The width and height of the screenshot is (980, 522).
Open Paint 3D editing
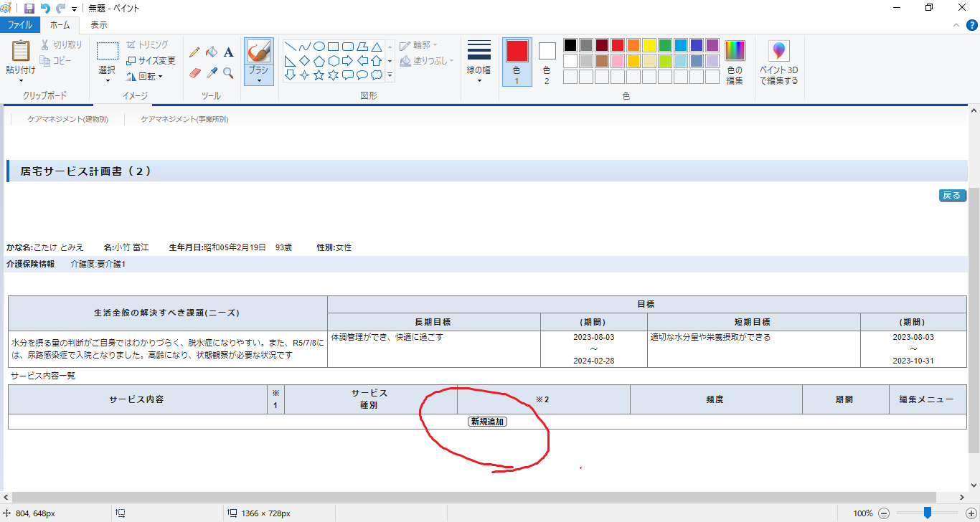pos(778,63)
